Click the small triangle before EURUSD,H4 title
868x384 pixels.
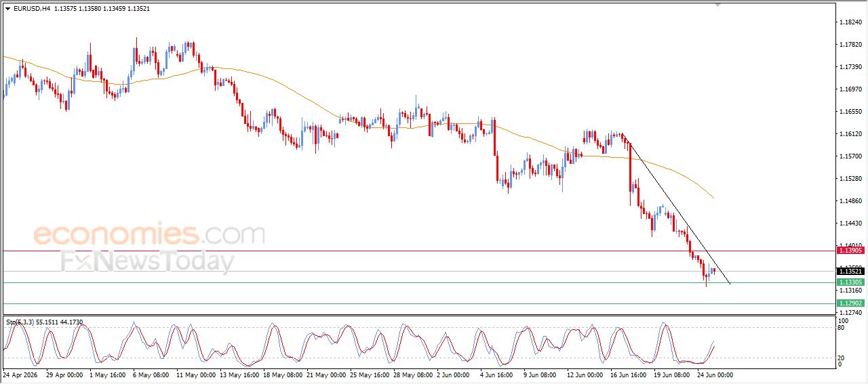(7, 9)
